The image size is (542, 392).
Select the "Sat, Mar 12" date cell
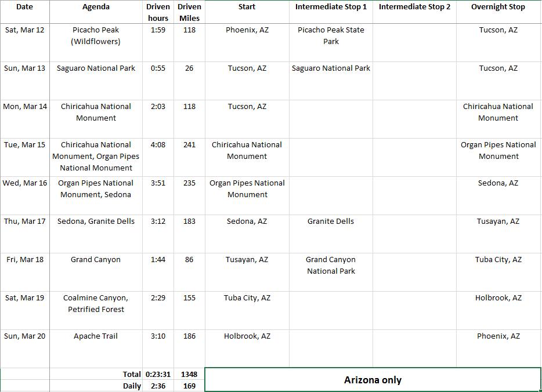click(24, 30)
